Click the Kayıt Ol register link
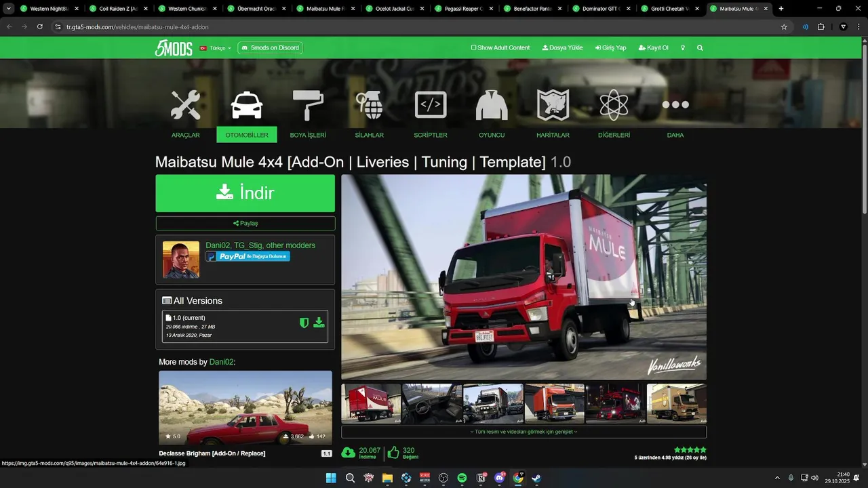 click(653, 48)
